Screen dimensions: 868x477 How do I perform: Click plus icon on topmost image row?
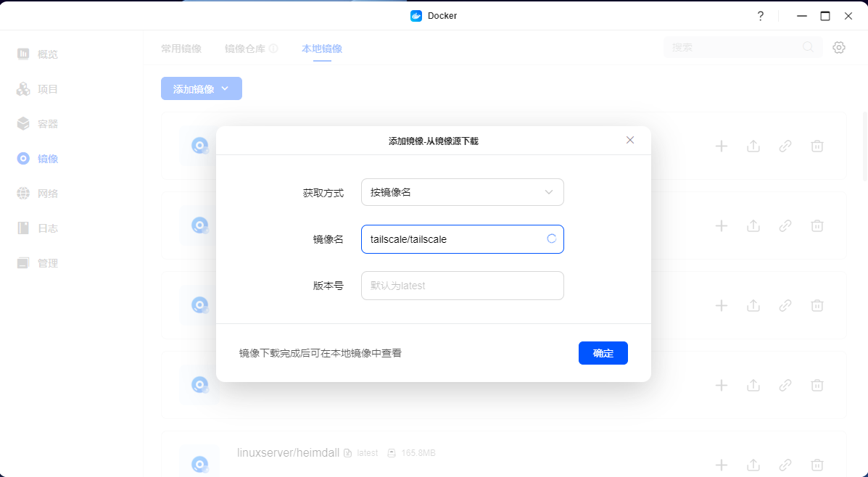(x=722, y=146)
